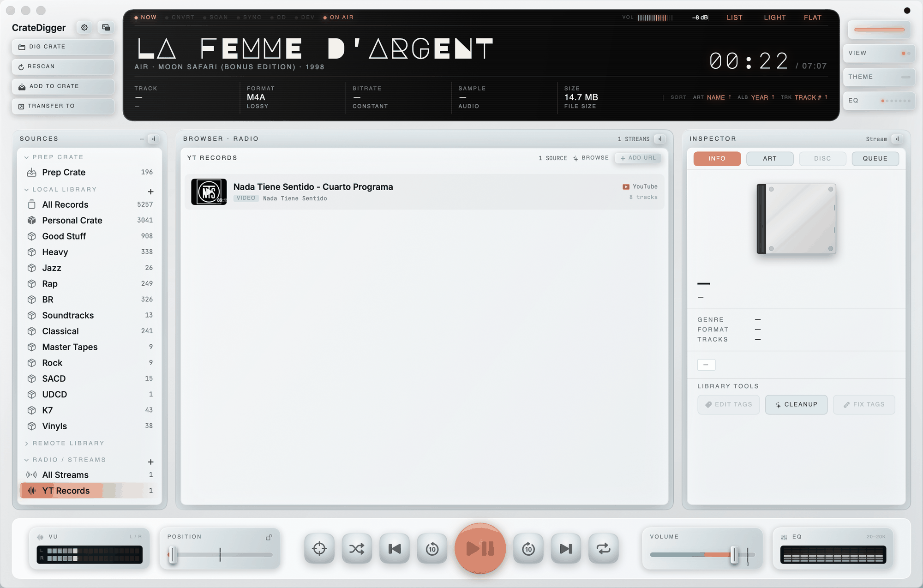
Task: Click the locate current track crosshair button
Action: pos(319,549)
